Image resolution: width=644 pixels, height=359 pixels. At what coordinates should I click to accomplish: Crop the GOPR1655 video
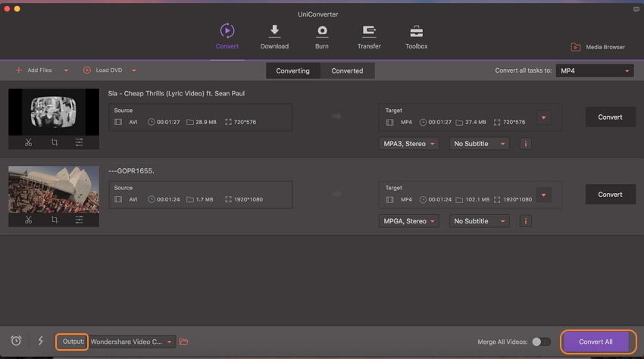click(x=55, y=220)
